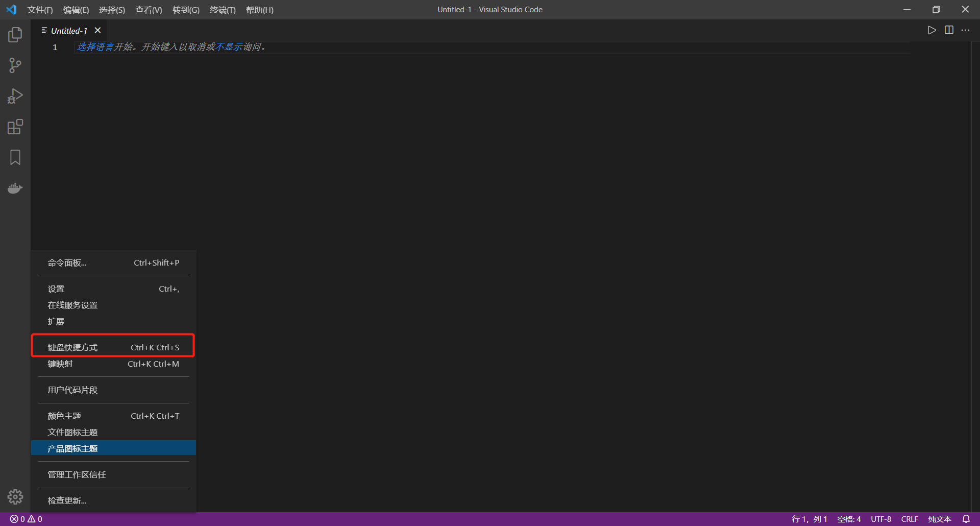Click the VS Code logo icon
980x526 pixels.
pos(11,10)
